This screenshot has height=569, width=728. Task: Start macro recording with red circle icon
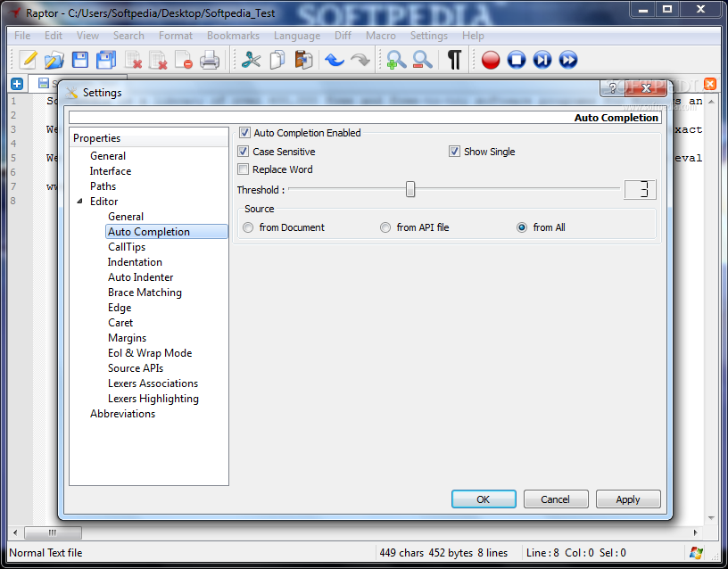pos(491,60)
